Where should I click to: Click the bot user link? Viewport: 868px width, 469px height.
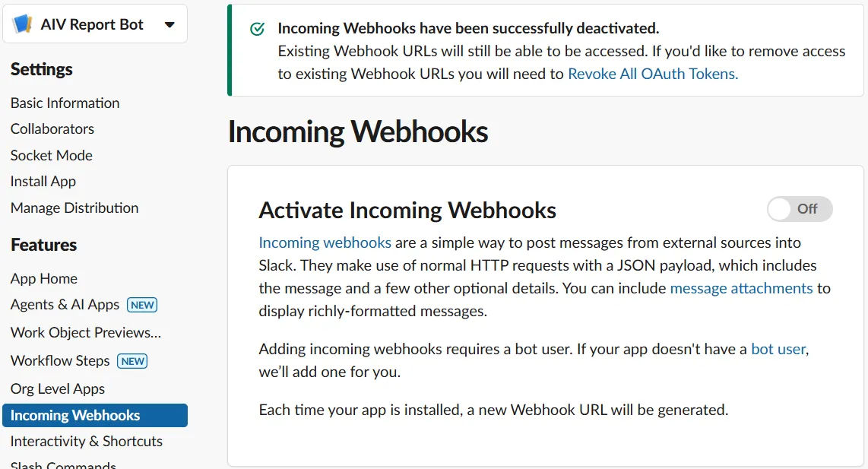[778, 349]
